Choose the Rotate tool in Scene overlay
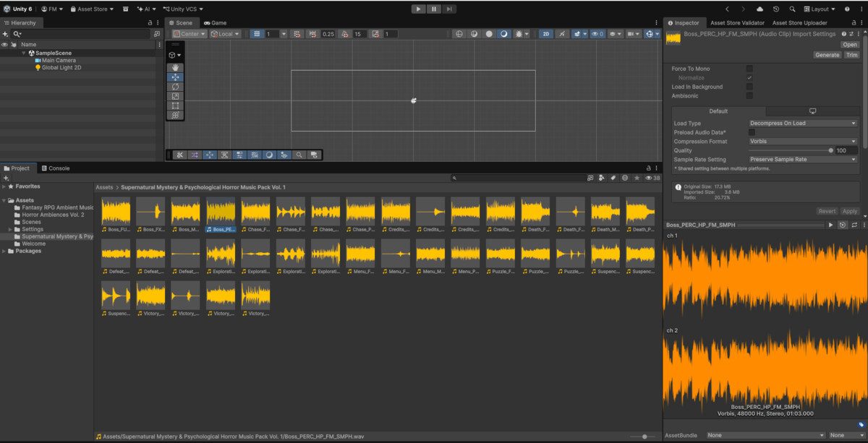The image size is (868, 443). coord(175,87)
